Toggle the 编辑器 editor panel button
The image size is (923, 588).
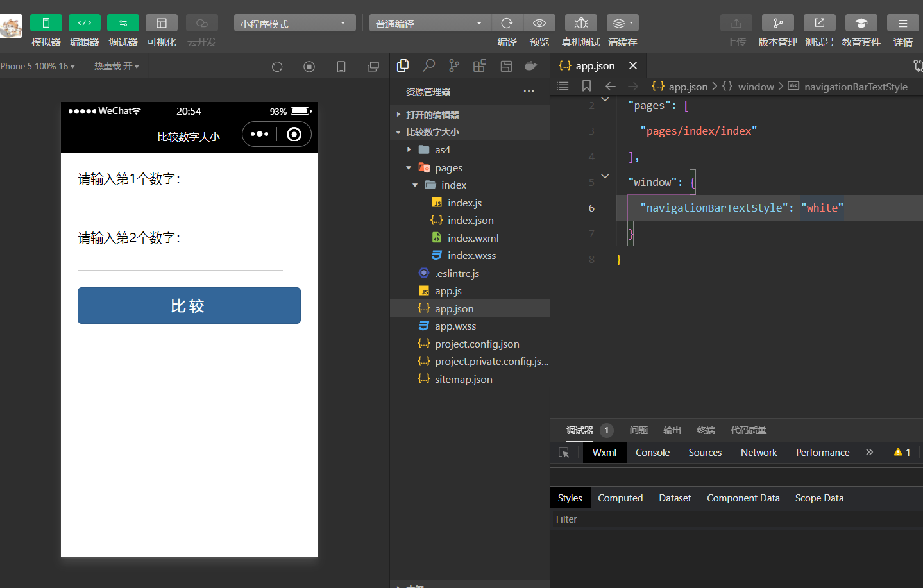tap(85, 23)
